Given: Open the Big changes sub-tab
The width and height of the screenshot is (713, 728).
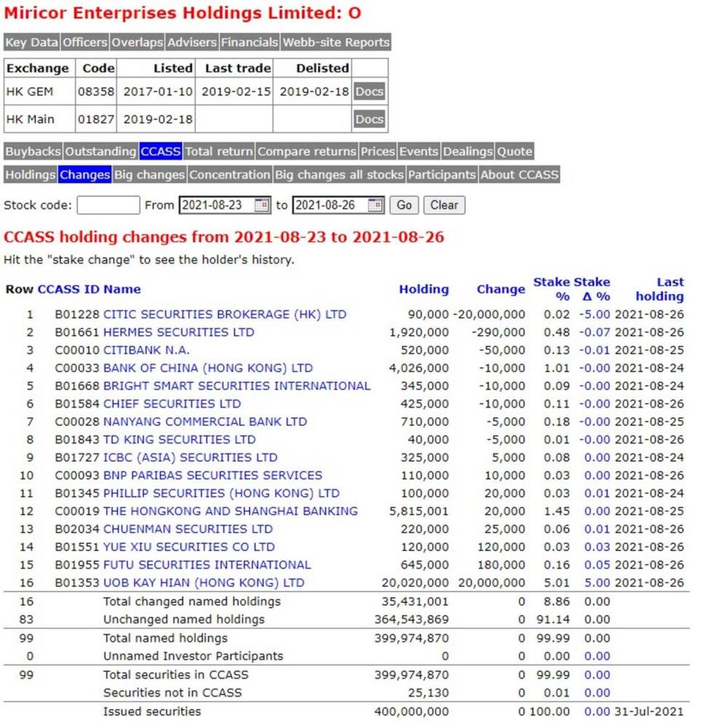Looking at the screenshot, I should tap(149, 175).
